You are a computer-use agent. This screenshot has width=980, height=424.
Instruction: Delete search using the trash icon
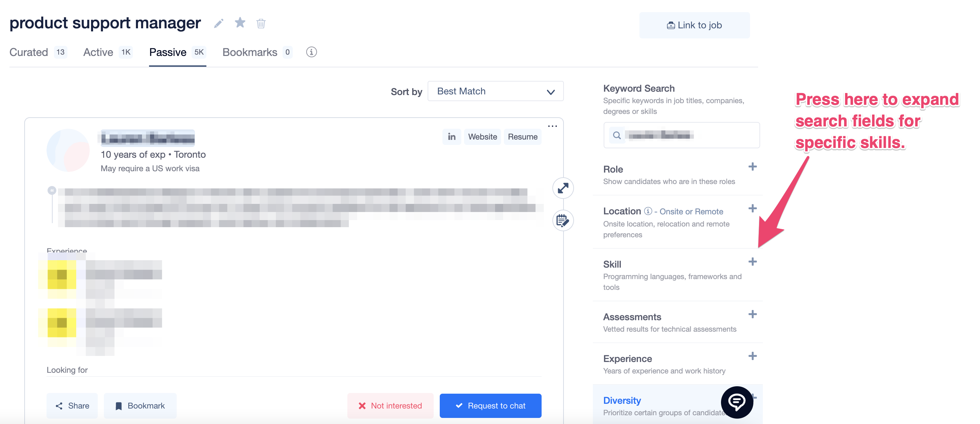click(261, 24)
